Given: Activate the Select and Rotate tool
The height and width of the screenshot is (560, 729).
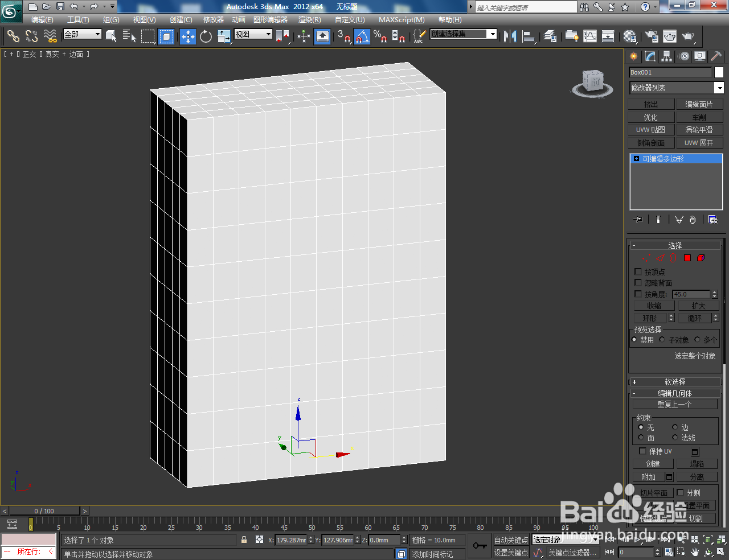Looking at the screenshot, I should [206, 36].
